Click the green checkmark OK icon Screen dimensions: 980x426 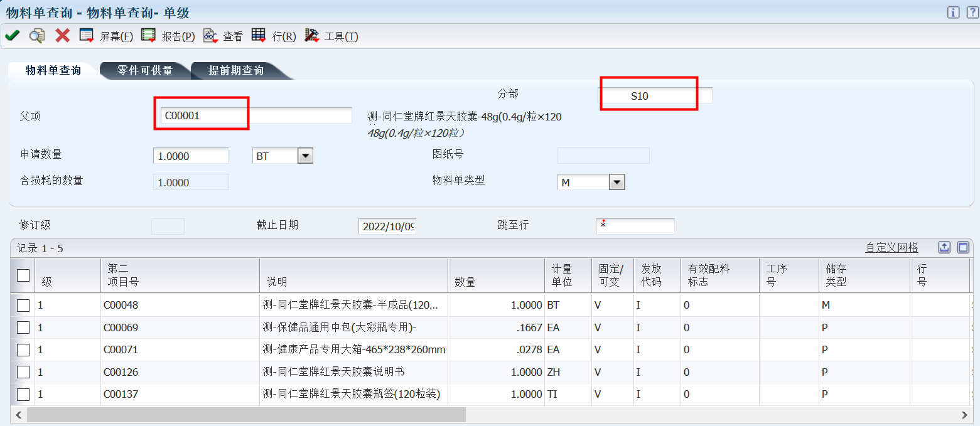pyautogui.click(x=12, y=36)
